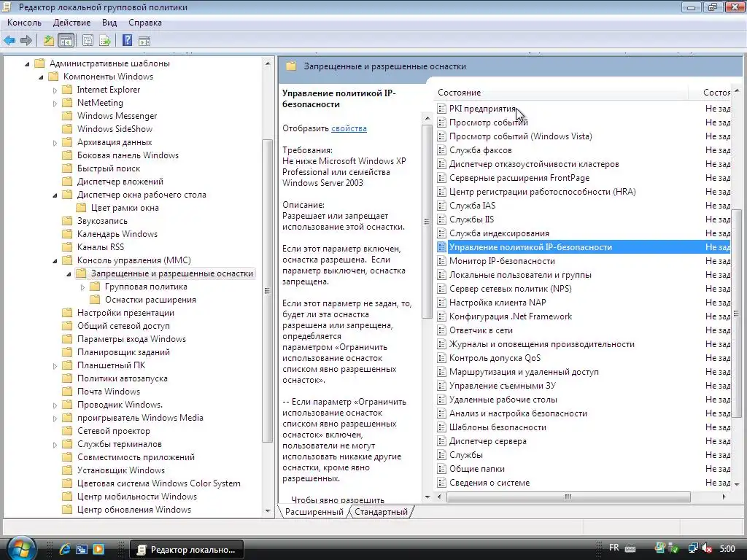
Task: Click the muted volume tray icon
Action: (707, 549)
